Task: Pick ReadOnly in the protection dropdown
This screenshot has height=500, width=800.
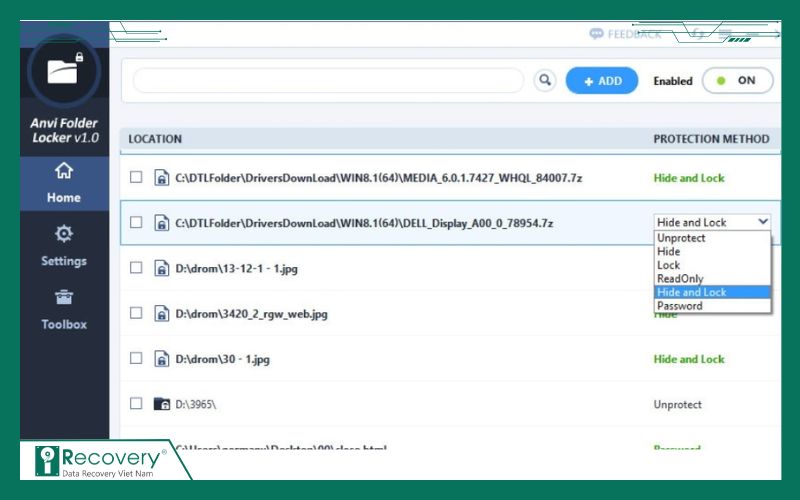Action: pyautogui.click(x=680, y=279)
